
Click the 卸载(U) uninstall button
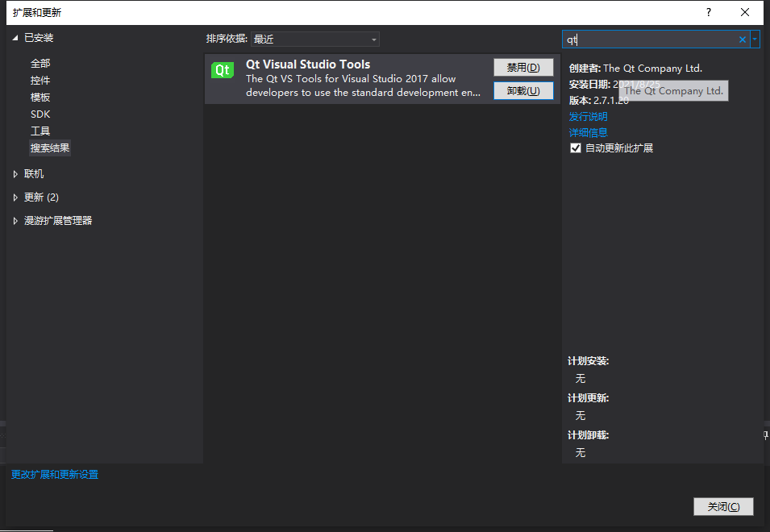point(523,91)
